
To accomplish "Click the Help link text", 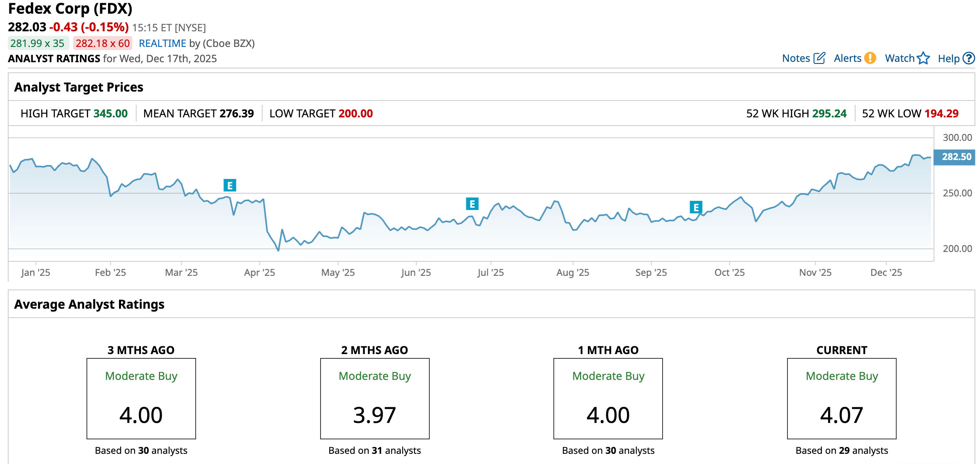I will pos(948,59).
